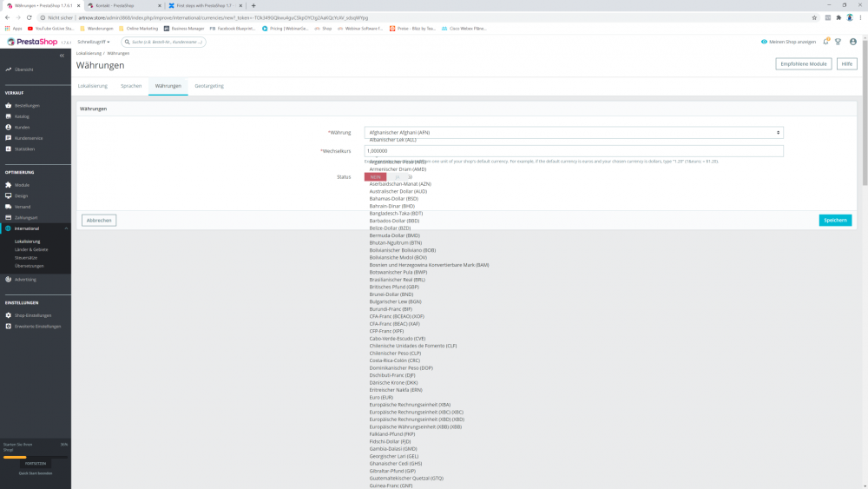868x489 pixels.
Task: Open the browser extensions puzzle icon
Action: tap(838, 17)
